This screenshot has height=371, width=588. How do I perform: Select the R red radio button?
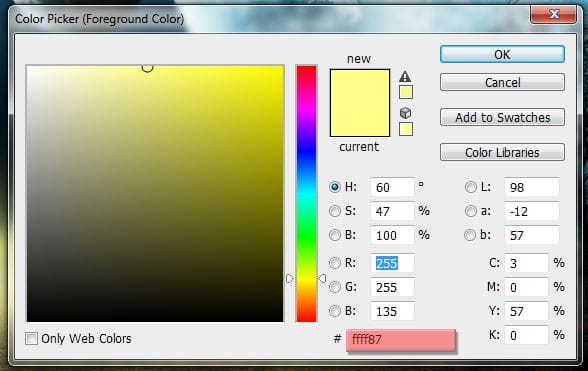coord(335,263)
